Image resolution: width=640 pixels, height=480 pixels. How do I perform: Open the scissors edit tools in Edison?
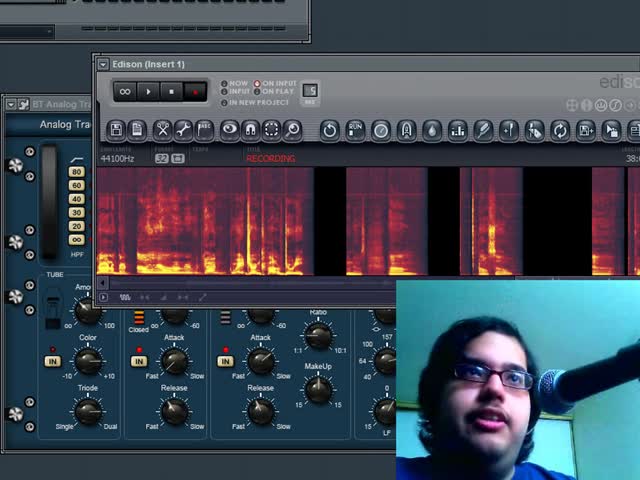coord(162,130)
